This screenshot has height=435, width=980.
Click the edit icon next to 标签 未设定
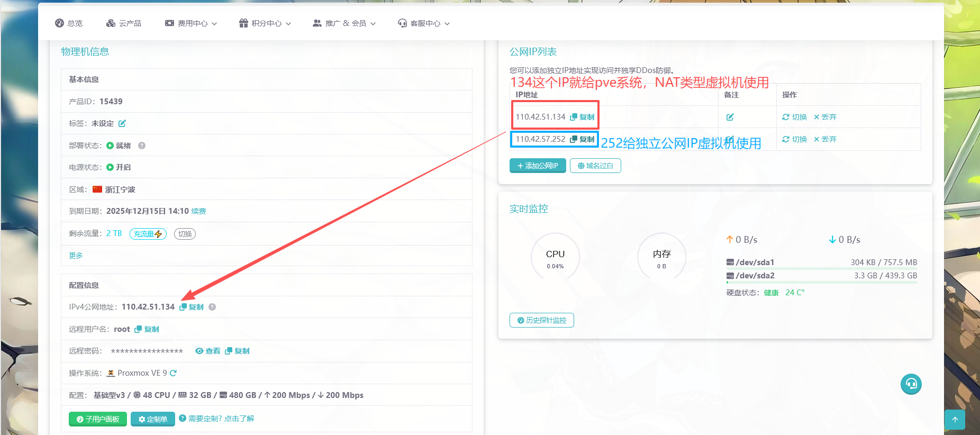122,123
